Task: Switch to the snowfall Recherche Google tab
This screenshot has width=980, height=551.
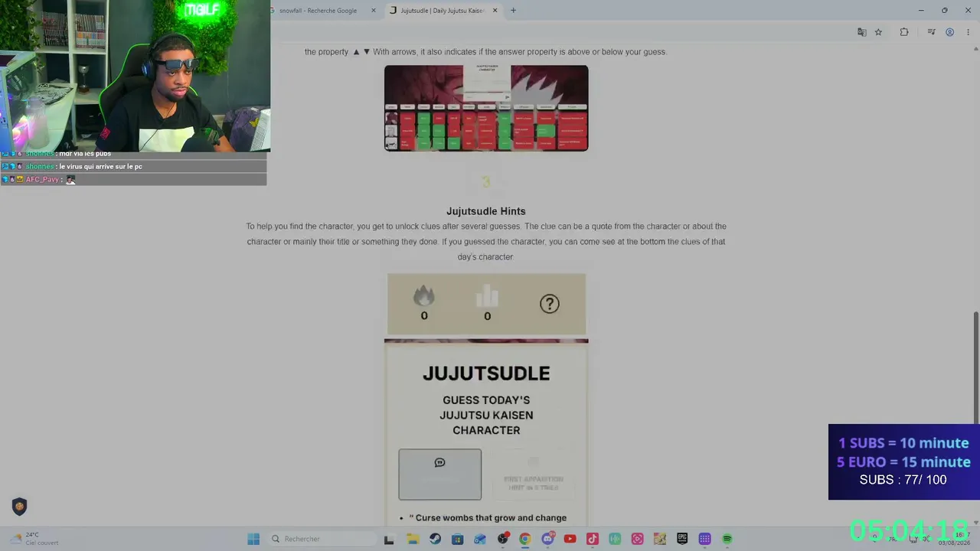Action: [x=318, y=11]
